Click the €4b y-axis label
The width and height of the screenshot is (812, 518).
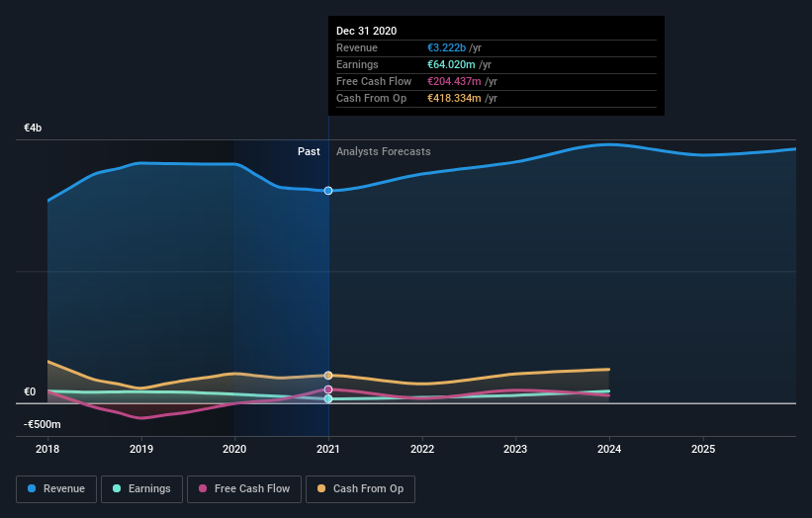click(x=33, y=128)
